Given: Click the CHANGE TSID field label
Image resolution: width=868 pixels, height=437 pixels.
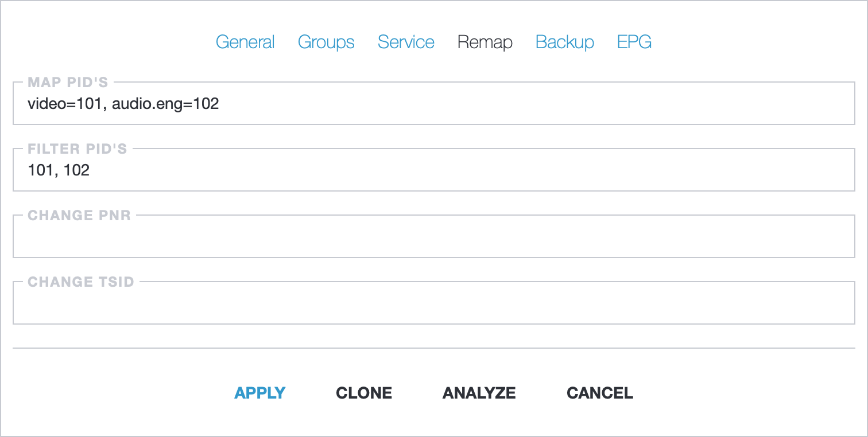Looking at the screenshot, I should (81, 282).
